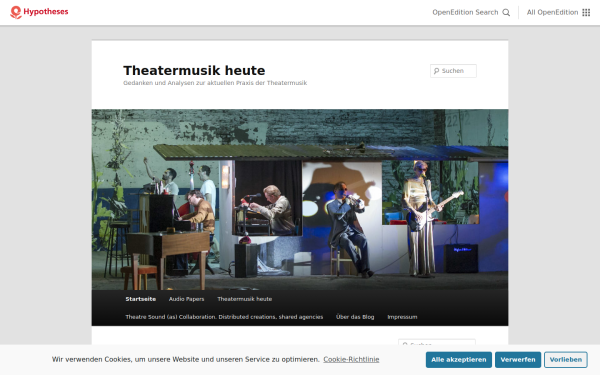The height and width of the screenshot is (375, 600).
Task: Click Alle akzeptieren cookie button
Action: coord(458,360)
